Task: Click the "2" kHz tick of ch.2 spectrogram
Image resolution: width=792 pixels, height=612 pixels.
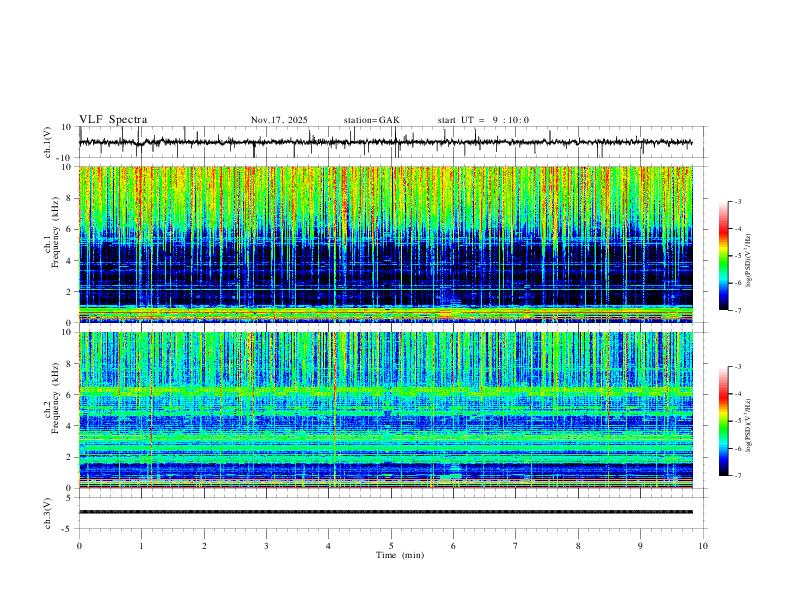Action: click(69, 457)
